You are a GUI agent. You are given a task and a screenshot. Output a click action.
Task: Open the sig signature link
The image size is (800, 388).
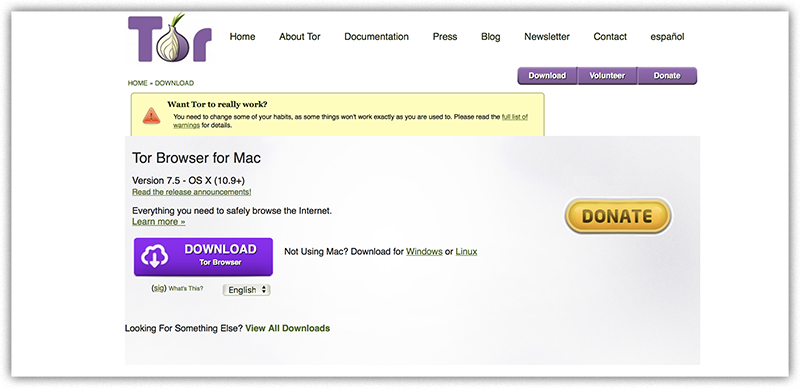[x=159, y=288]
